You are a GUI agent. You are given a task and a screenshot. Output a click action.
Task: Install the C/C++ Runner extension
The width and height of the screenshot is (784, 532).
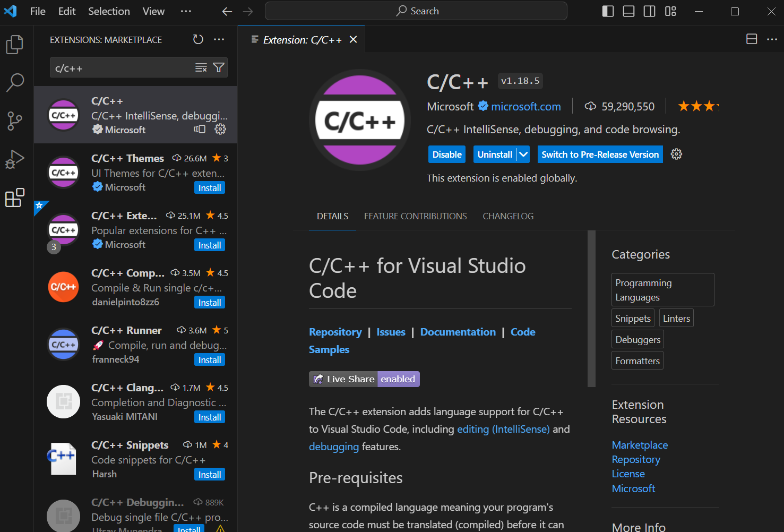tap(209, 359)
